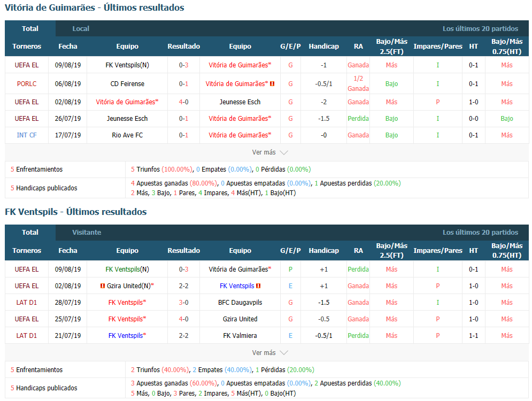Click the INT CF tournament label
The image size is (532, 401).
coord(26,135)
